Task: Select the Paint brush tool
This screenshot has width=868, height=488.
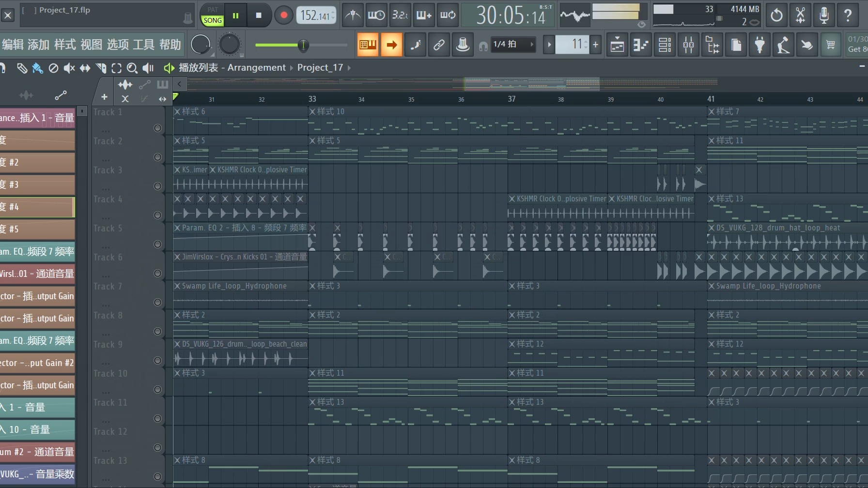Action: [x=37, y=68]
